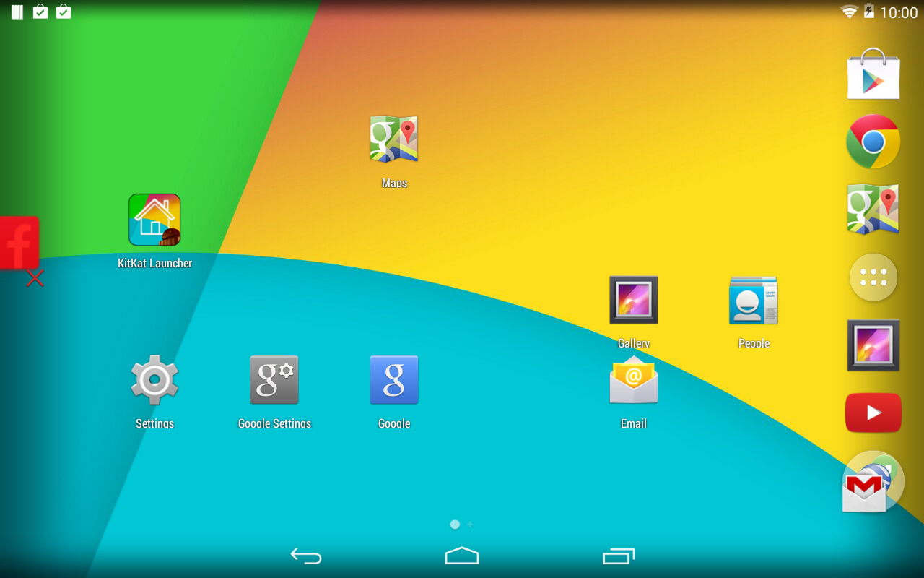Tap the barcode-style notification icon
924x578 pixels.
17,12
